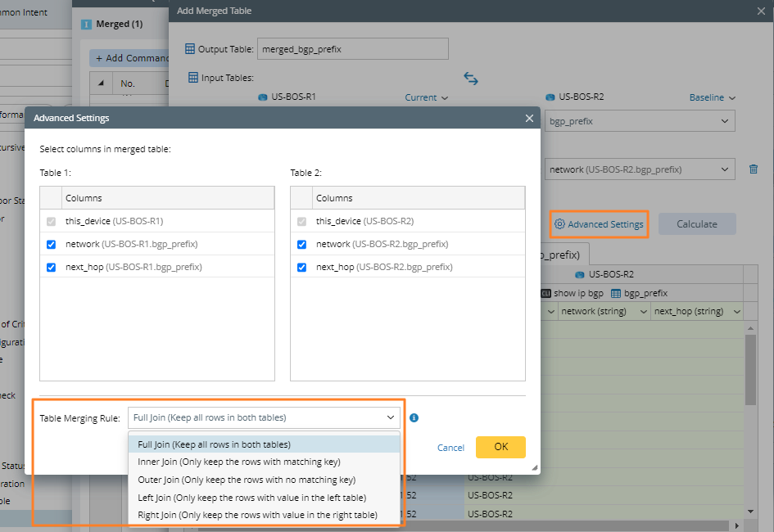Click the Output Table grid icon
Screen dimensions: 774x532
[x=190, y=49]
